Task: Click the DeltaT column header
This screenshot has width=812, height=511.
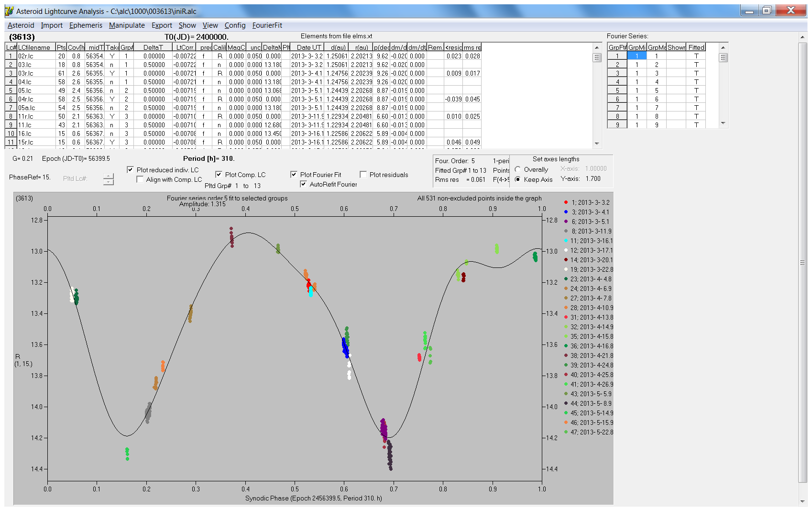Action: (x=153, y=47)
